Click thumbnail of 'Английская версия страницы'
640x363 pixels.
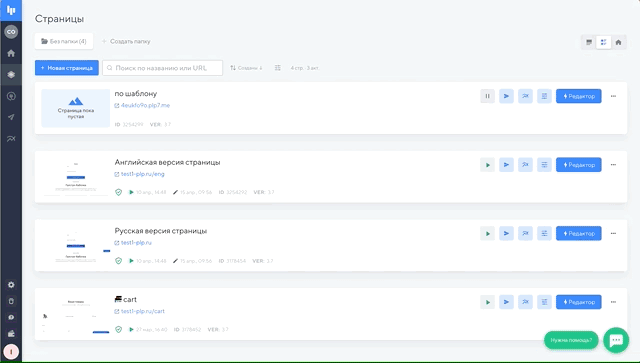pyautogui.click(x=76, y=177)
